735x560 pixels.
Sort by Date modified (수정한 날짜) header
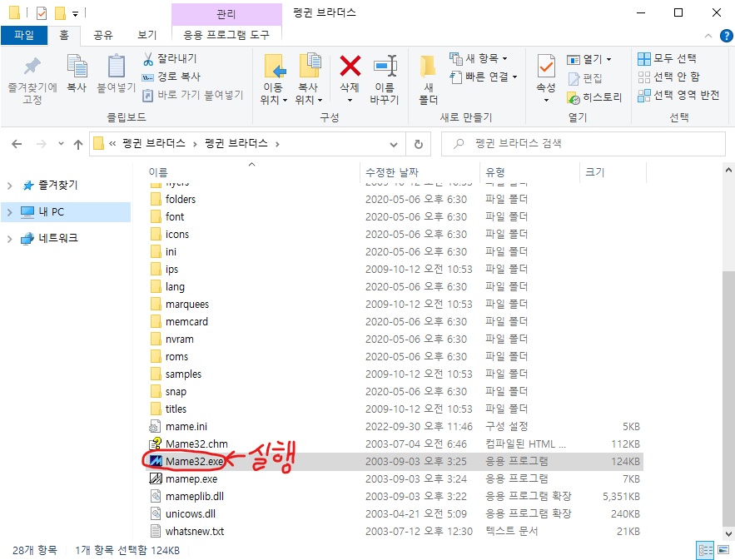click(x=392, y=172)
